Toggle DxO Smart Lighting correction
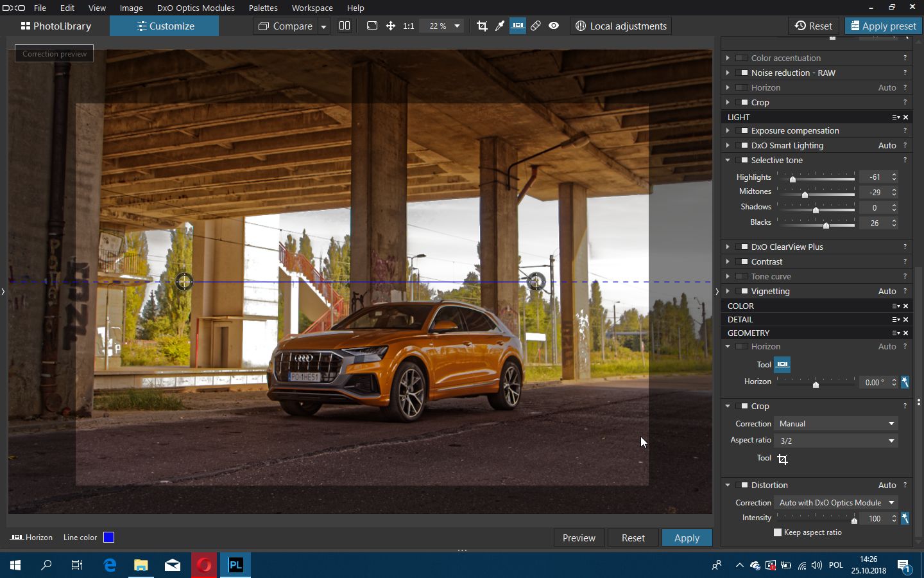924x578 pixels. click(742, 145)
